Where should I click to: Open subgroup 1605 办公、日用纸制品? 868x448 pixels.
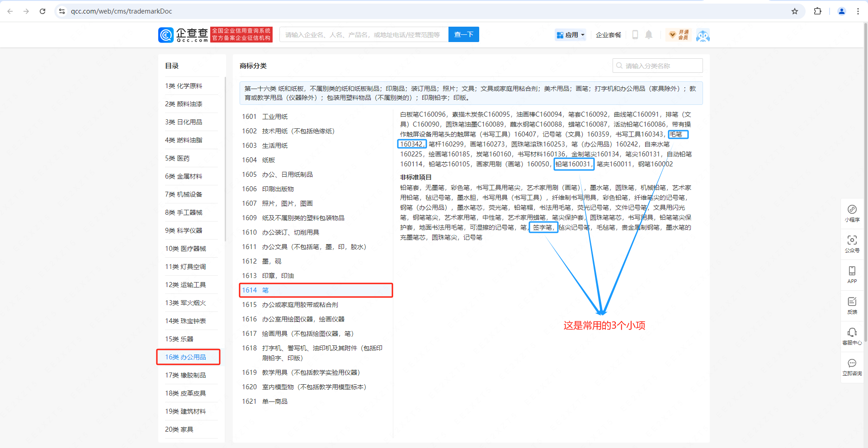click(316, 174)
